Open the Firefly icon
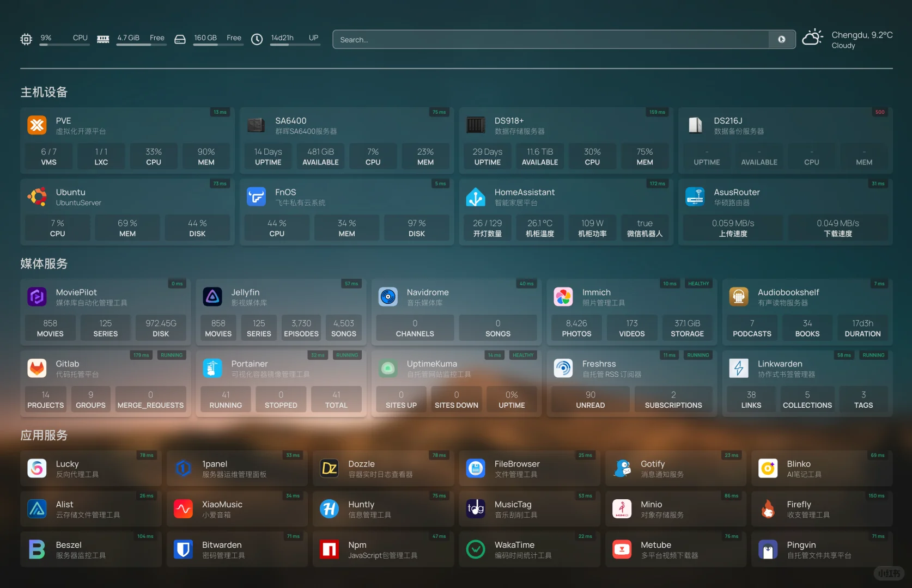 pos(768,509)
